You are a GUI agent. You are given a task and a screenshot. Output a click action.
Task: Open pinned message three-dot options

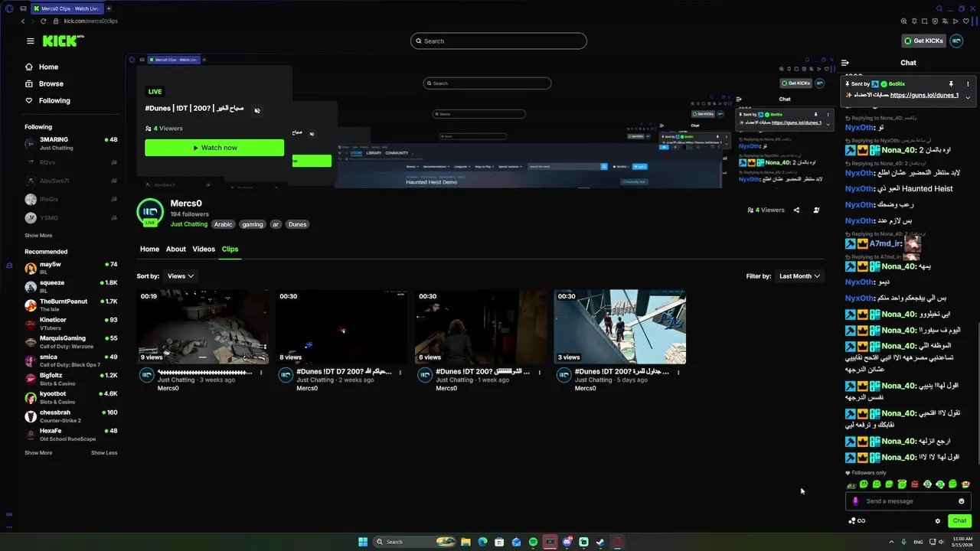pos(968,83)
